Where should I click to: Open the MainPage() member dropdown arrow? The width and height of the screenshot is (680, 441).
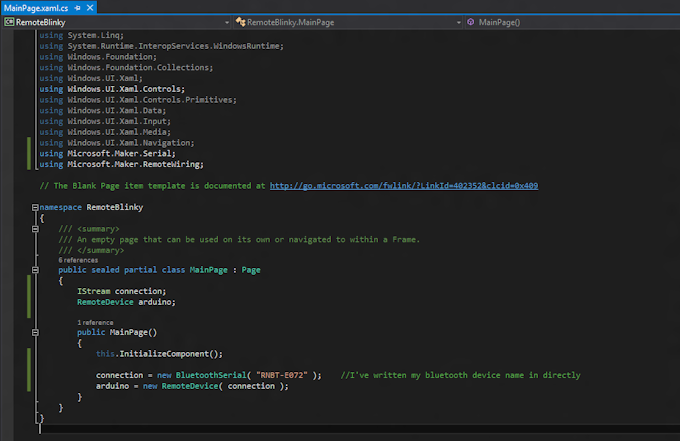coord(673,21)
